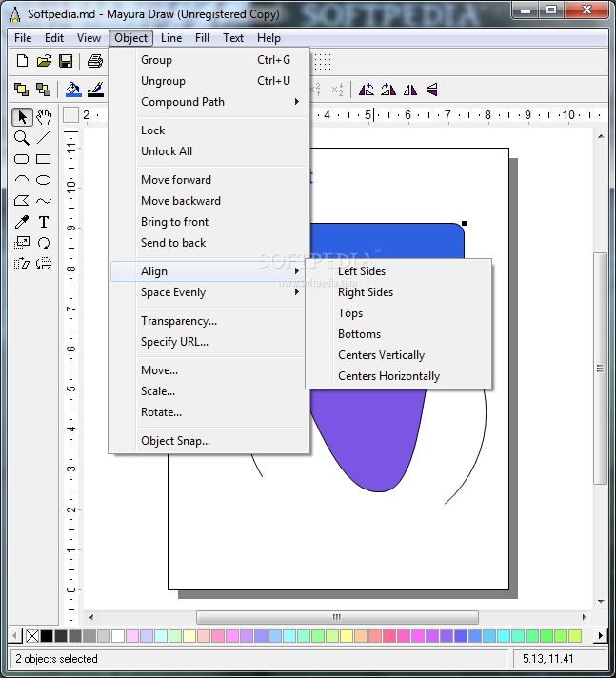This screenshot has width=616, height=678.
Task: Pick the white color swatch
Action: click(117, 636)
